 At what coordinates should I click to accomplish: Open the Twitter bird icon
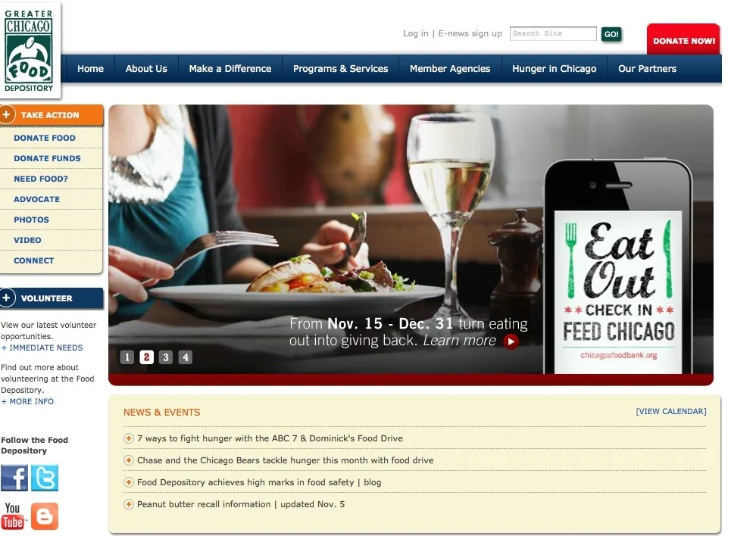(x=45, y=478)
